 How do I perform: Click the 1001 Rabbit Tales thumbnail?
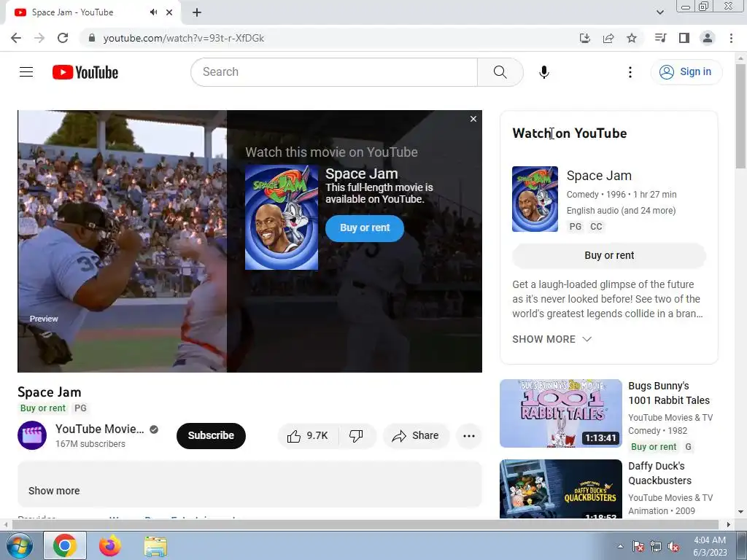561,413
